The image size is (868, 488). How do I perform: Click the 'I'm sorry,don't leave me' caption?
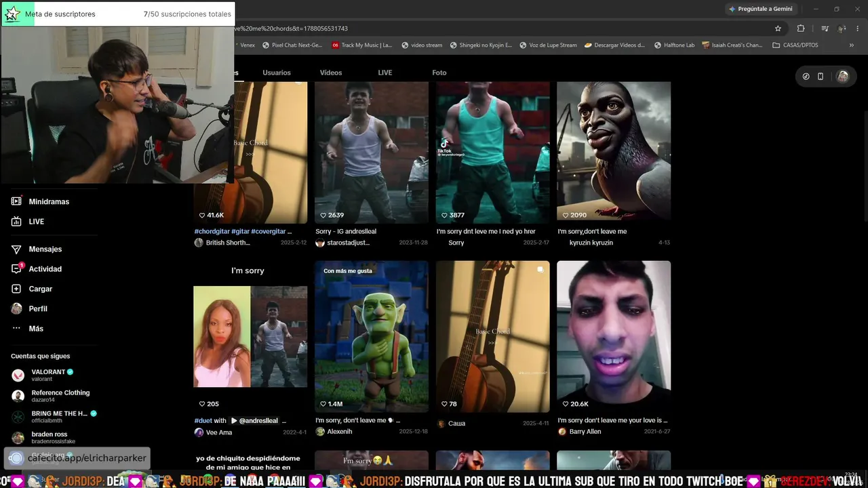point(592,231)
